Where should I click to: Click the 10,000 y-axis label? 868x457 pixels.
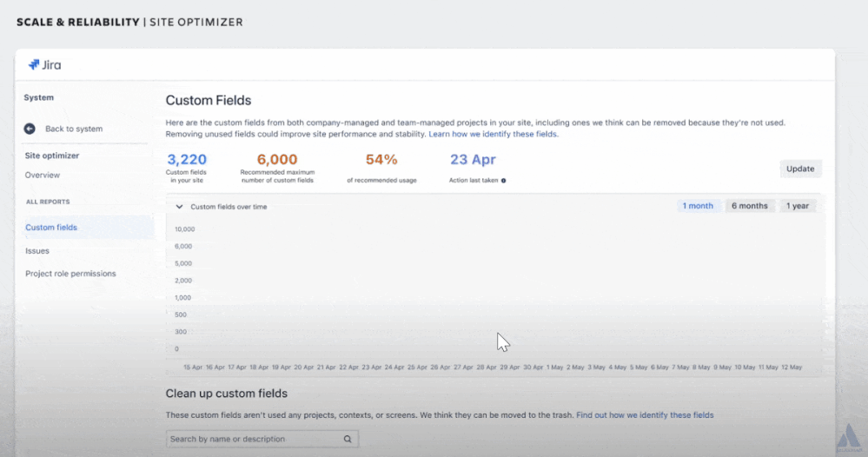point(185,229)
